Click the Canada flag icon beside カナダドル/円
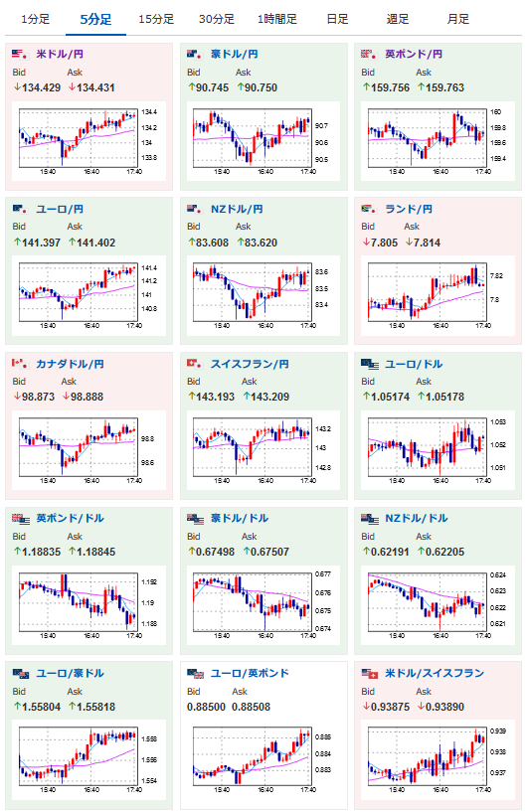The image size is (526, 812). 20,364
